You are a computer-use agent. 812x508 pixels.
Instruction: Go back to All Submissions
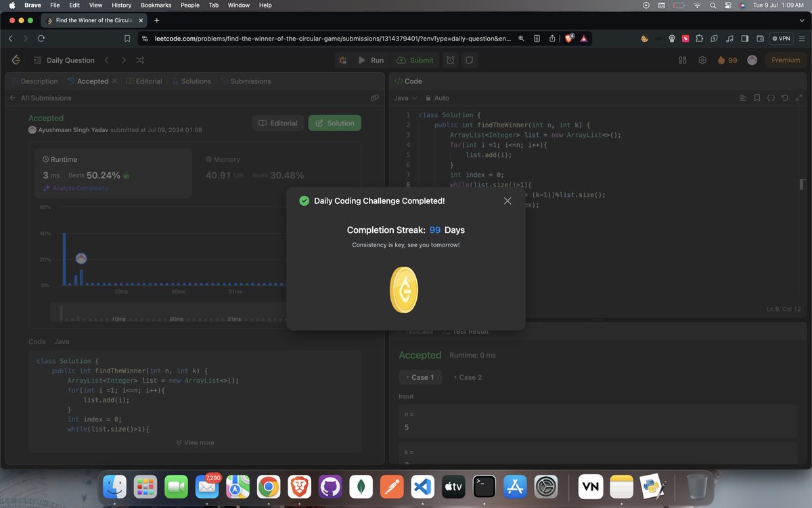tap(40, 98)
